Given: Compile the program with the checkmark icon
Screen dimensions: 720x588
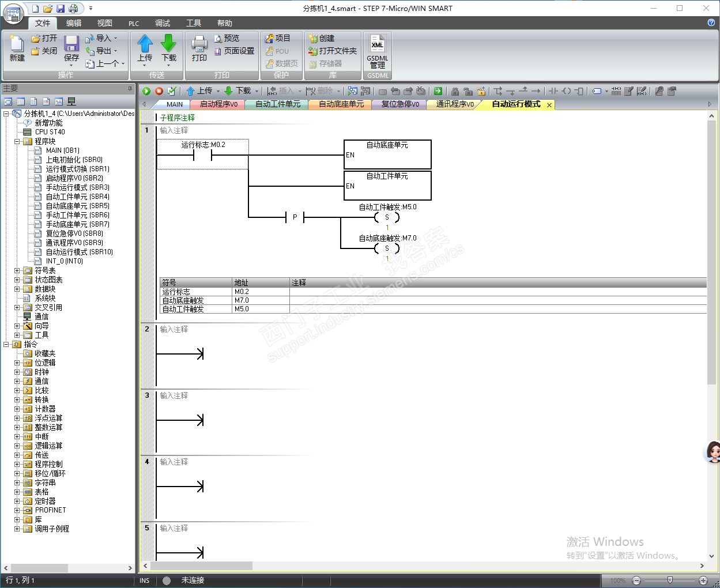Looking at the screenshot, I should tap(171, 91).
